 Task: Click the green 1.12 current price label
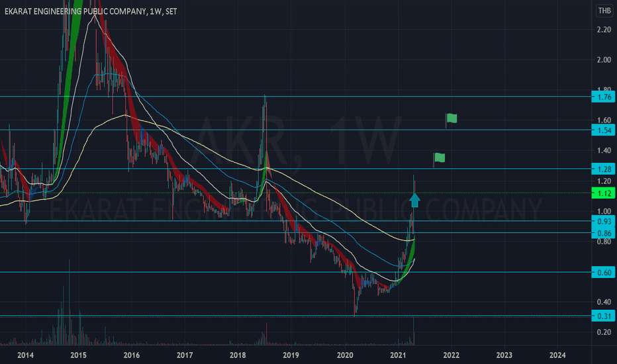pyautogui.click(x=603, y=193)
